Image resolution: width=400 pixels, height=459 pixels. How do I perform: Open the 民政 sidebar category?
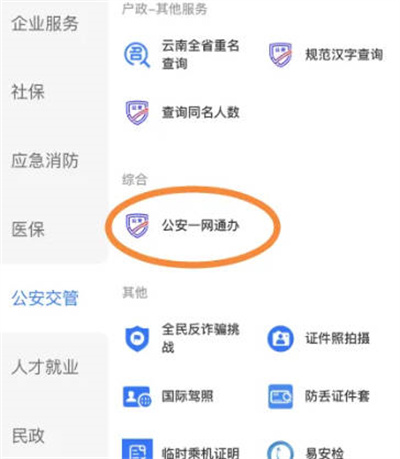click(x=28, y=435)
